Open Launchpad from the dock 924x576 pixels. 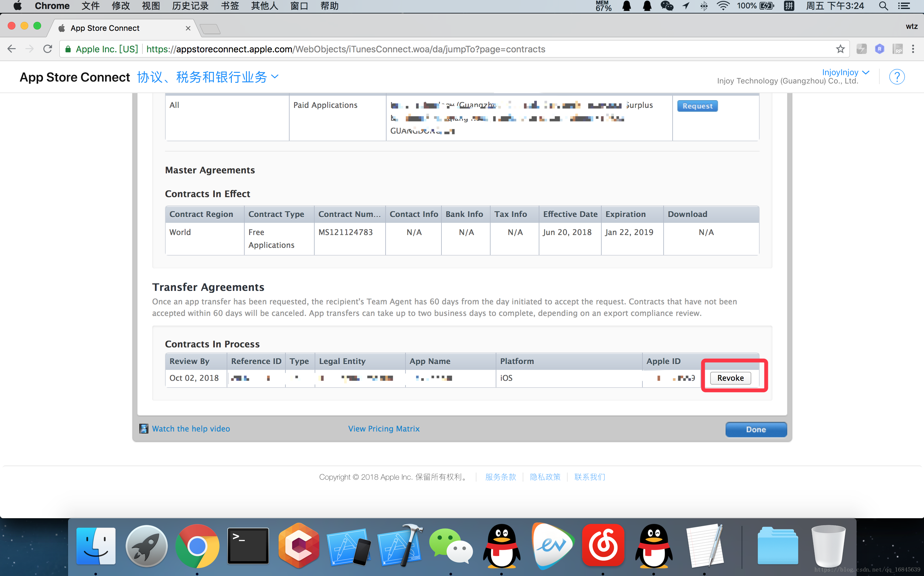146,545
